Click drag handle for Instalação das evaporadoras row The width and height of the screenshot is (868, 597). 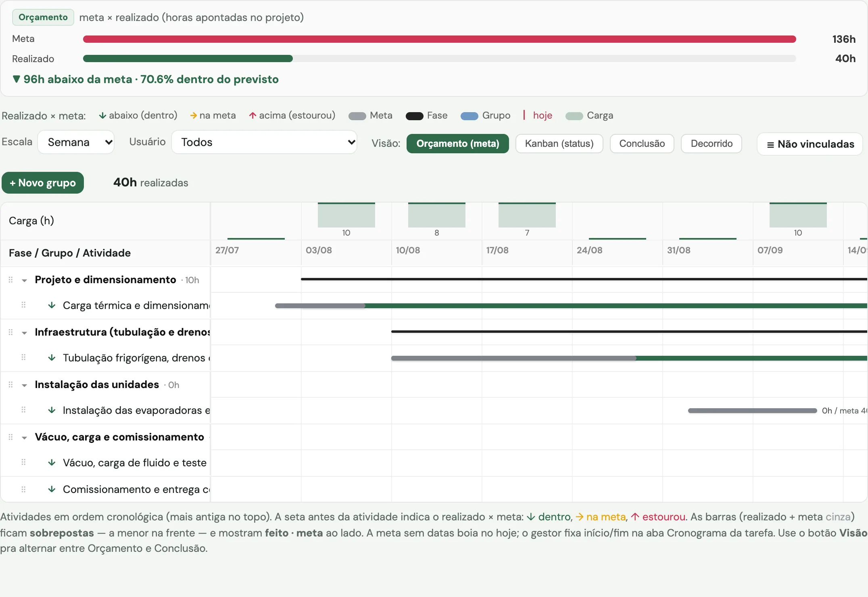tap(23, 410)
